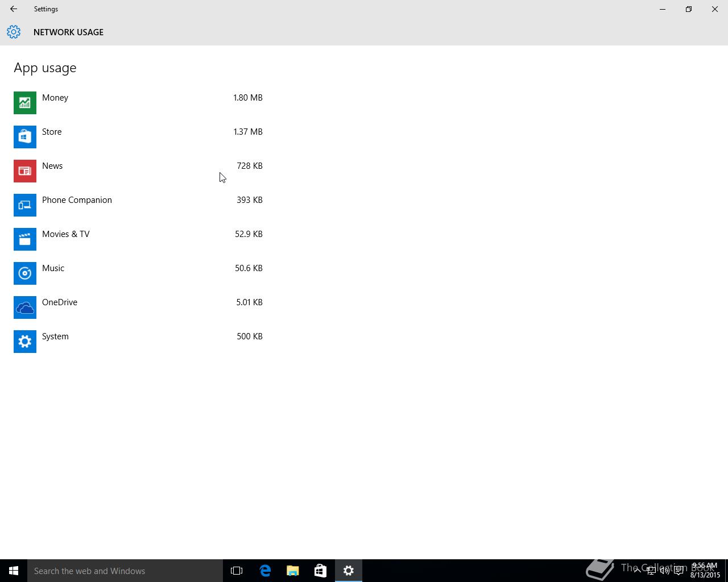
Task: Minimize the Settings window
Action: (x=663, y=9)
